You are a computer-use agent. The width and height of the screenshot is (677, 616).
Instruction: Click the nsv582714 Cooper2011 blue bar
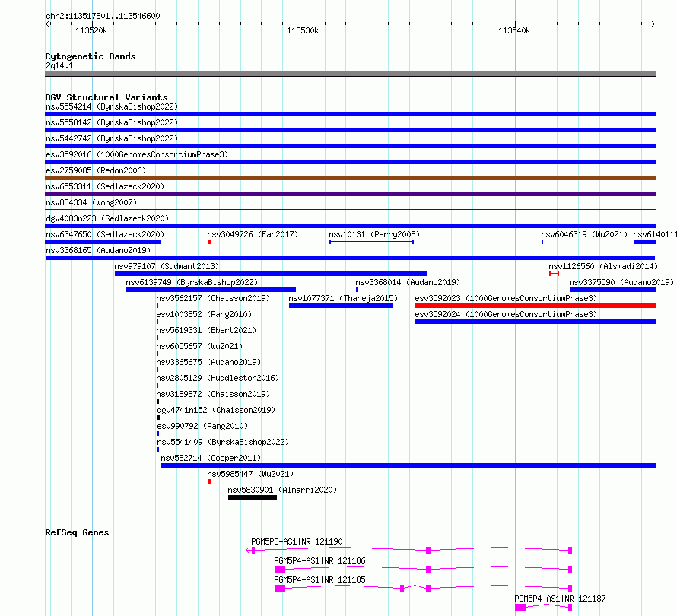408,465
